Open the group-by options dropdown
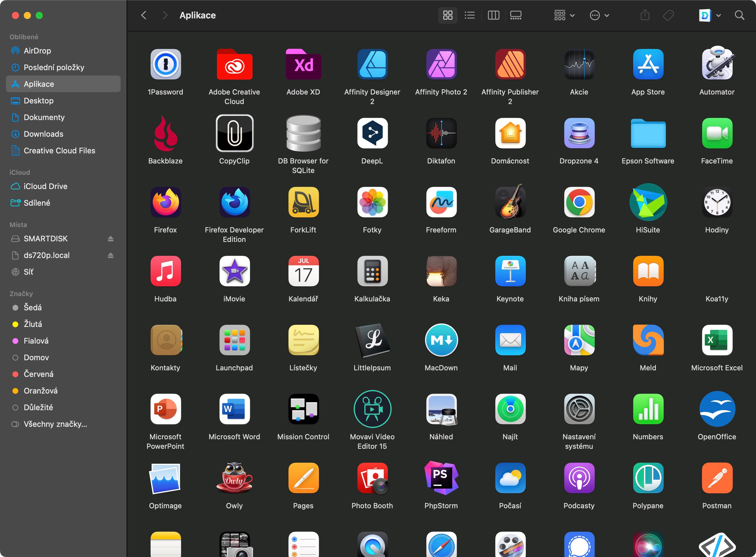 tap(565, 15)
